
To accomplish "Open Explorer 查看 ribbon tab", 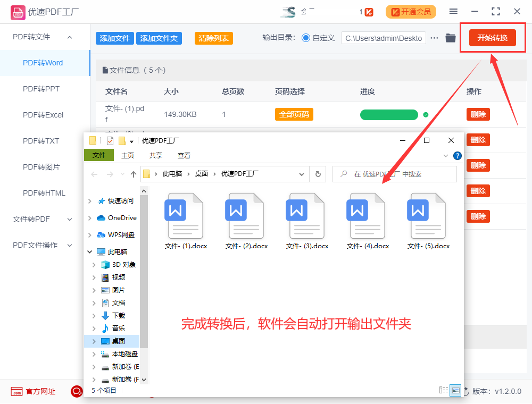I will (184, 156).
